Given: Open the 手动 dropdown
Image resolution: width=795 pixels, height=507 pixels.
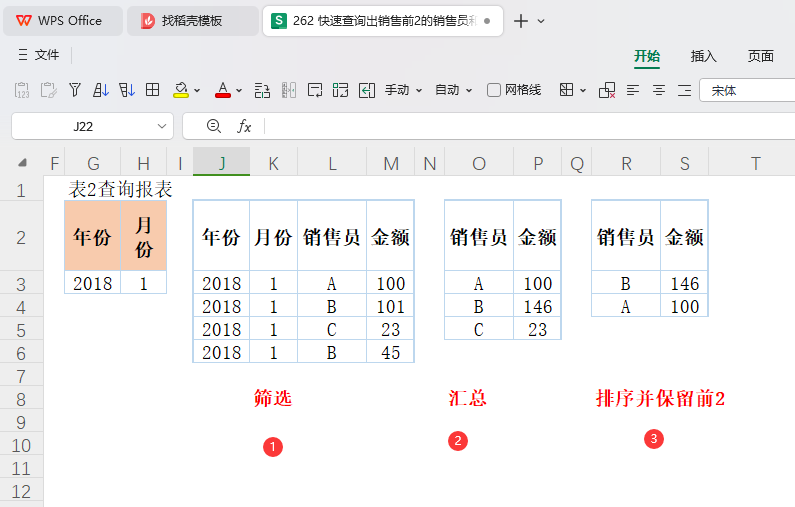Looking at the screenshot, I should coord(404,90).
